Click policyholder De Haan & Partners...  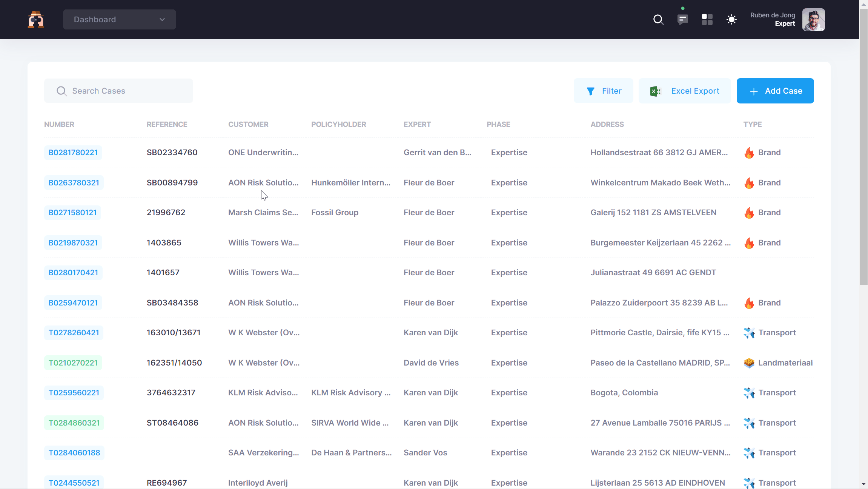[351, 453]
